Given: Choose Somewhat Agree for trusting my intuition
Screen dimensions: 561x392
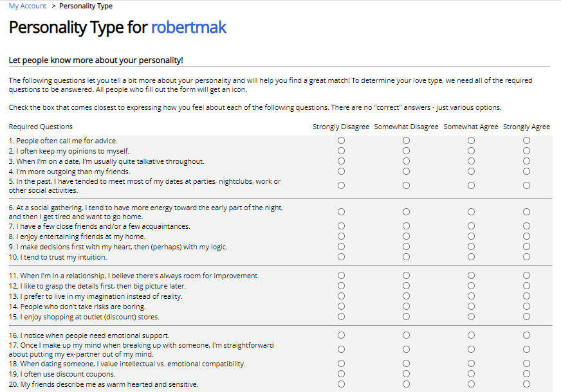Looking at the screenshot, I should tap(471, 257).
